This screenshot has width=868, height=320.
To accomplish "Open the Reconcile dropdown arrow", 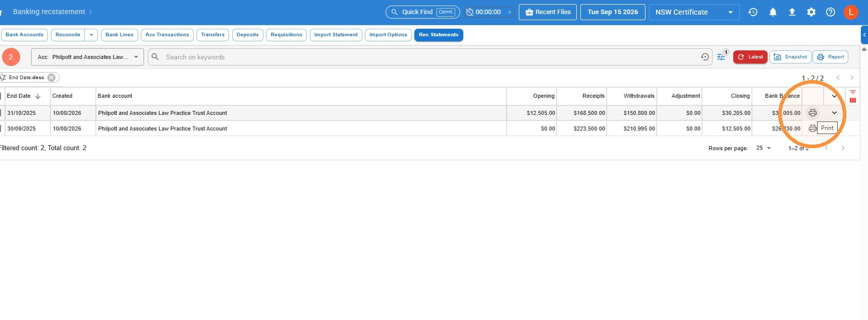I will click(x=91, y=35).
